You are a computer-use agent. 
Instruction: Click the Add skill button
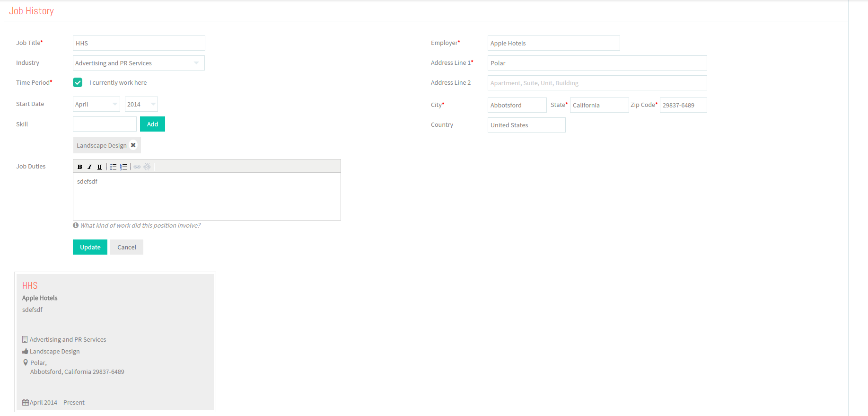pyautogui.click(x=152, y=124)
